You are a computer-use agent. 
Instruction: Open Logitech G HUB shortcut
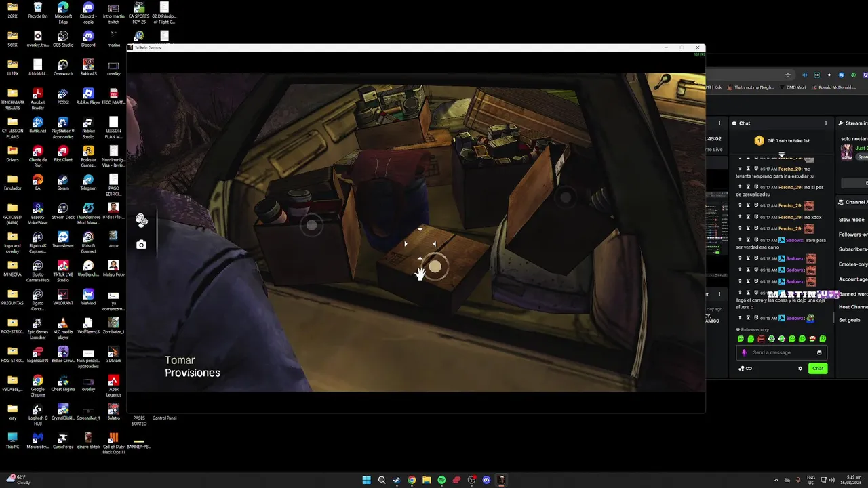click(37, 413)
